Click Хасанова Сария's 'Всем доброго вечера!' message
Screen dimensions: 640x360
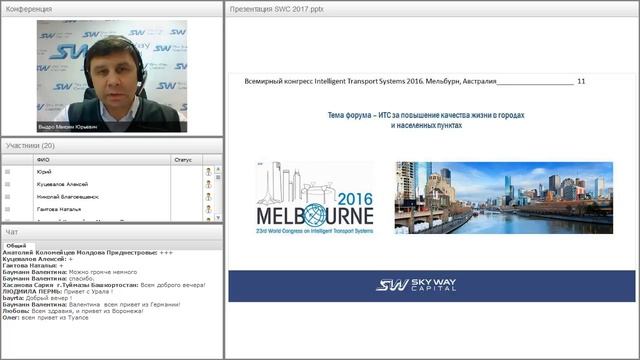point(104,285)
